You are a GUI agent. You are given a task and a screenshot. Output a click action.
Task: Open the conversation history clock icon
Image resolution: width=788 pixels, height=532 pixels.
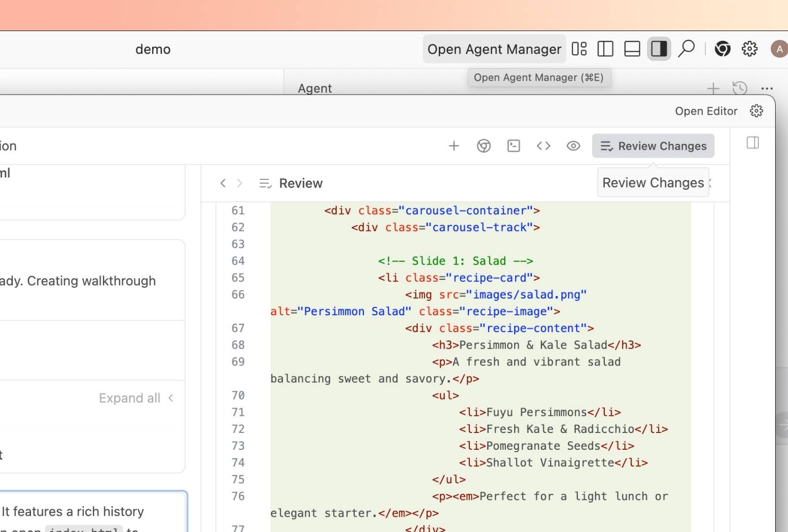click(740, 89)
